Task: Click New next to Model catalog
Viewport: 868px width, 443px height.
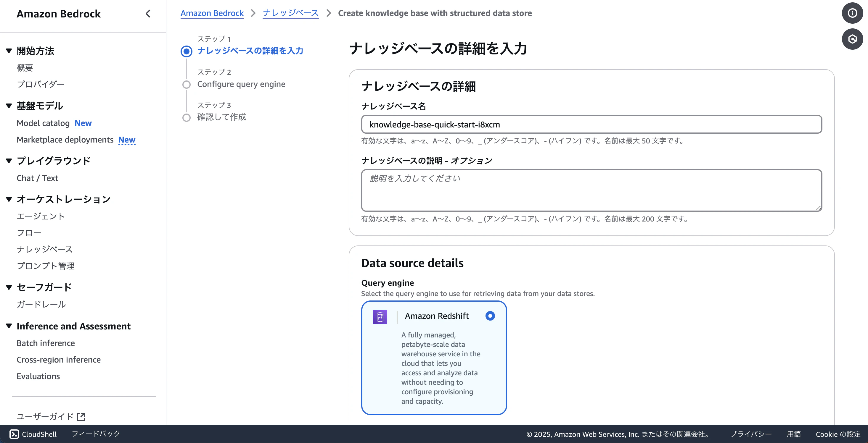Action: pyautogui.click(x=83, y=123)
